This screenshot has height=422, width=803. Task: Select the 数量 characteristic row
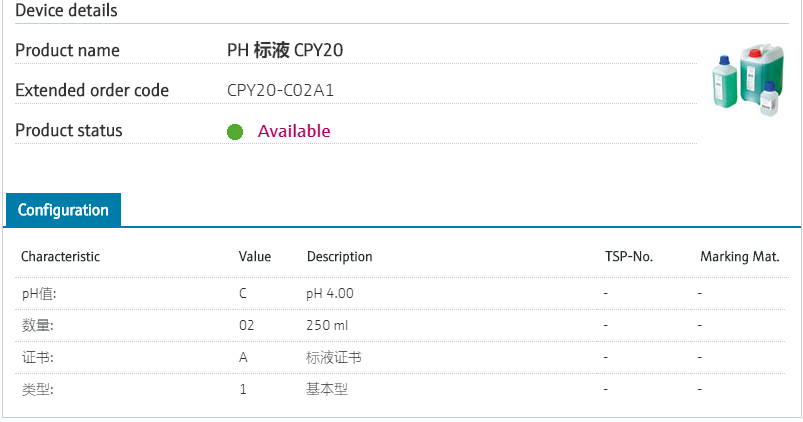(x=402, y=326)
